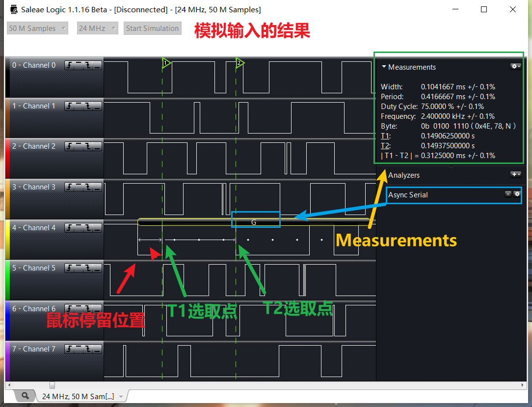The height and width of the screenshot is (407, 532).
Task: Click the '0 - Channel 0' label
Action: [x=34, y=65]
